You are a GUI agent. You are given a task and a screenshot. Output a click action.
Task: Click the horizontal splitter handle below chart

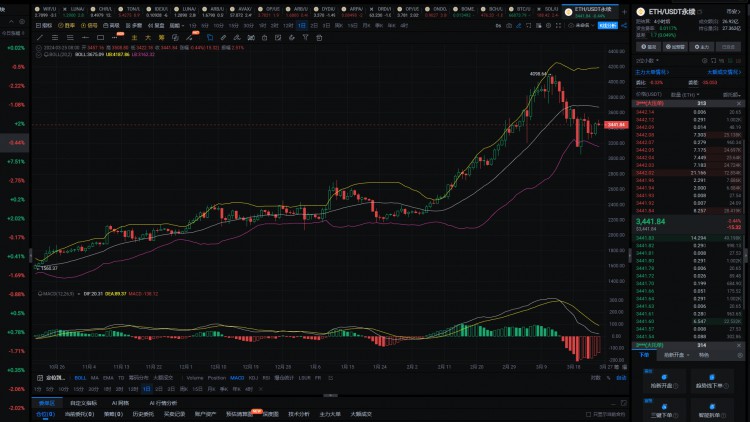[331, 396]
